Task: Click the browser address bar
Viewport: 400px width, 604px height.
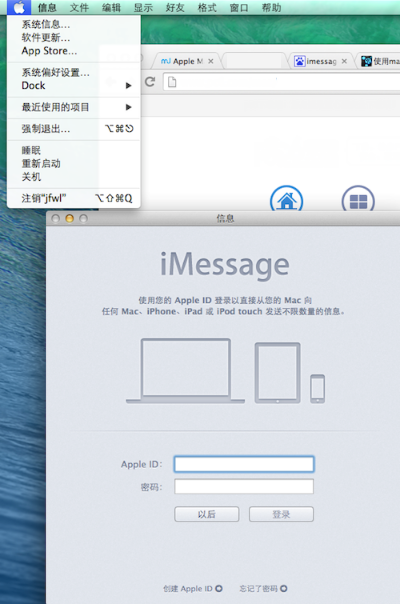Action: click(282, 82)
